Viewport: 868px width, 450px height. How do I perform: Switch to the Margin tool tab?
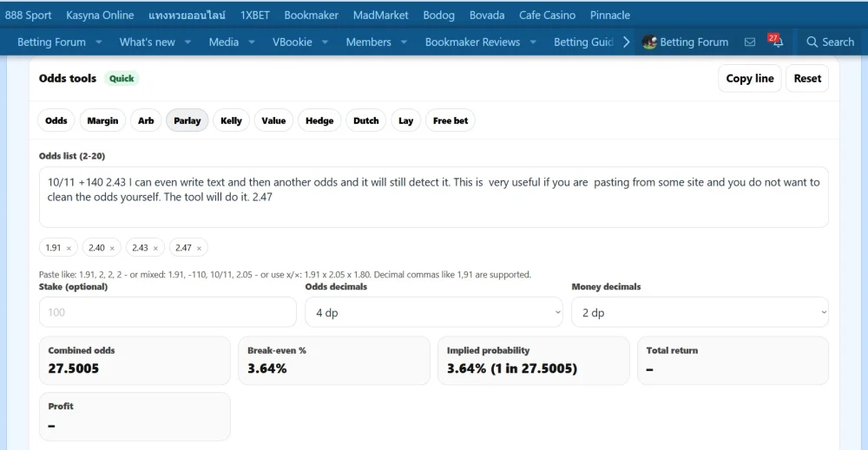(102, 121)
